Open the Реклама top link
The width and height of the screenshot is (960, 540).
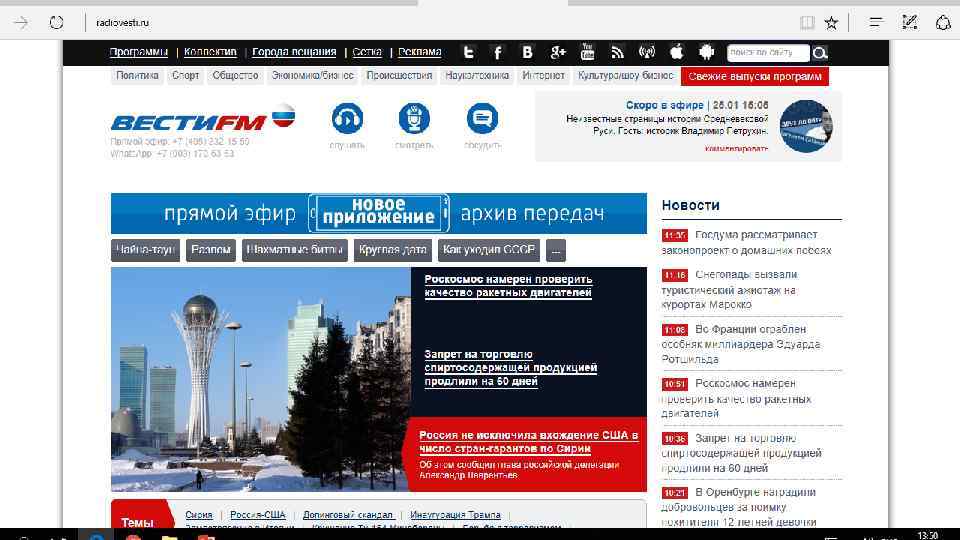419,52
